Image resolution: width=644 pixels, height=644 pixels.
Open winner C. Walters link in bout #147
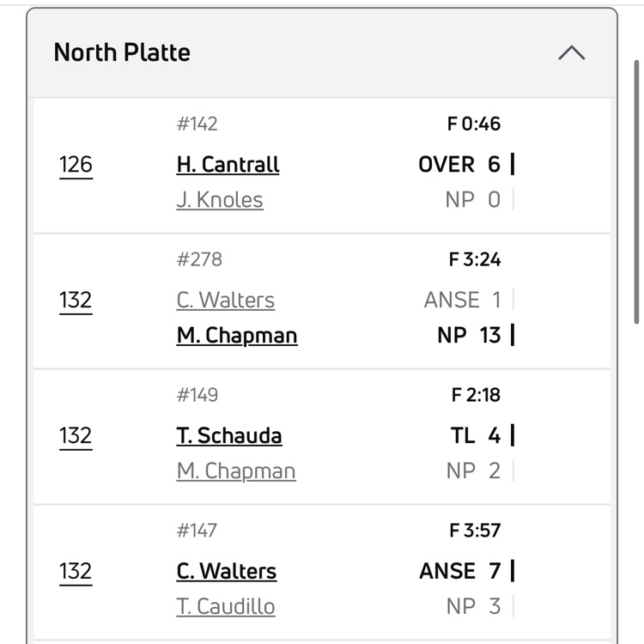(x=227, y=571)
